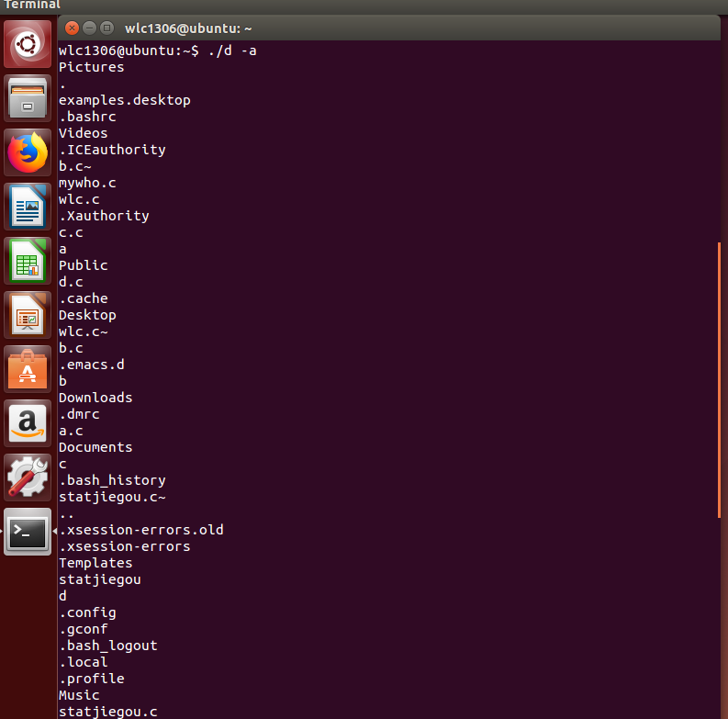Click the .gconf line
This screenshot has height=719, width=728.
[84, 629]
